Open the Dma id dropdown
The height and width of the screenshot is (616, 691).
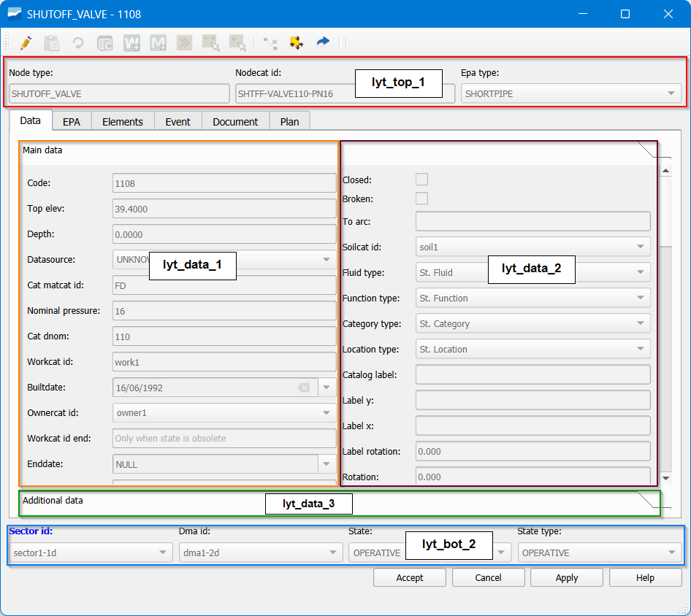pos(261,553)
